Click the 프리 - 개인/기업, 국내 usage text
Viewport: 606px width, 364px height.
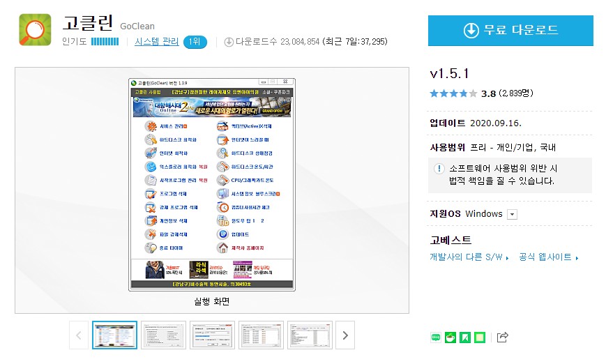(x=513, y=147)
